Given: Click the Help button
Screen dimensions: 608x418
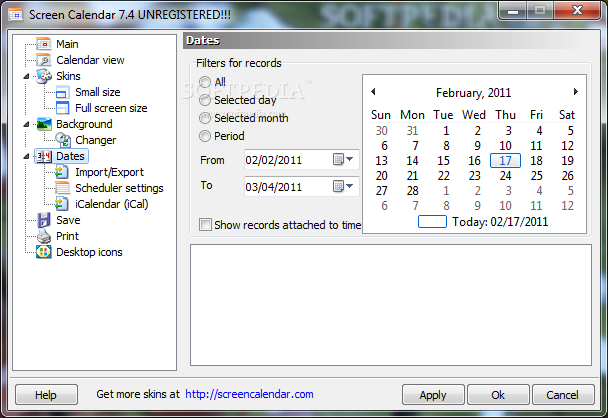Looking at the screenshot, I should [46, 395].
